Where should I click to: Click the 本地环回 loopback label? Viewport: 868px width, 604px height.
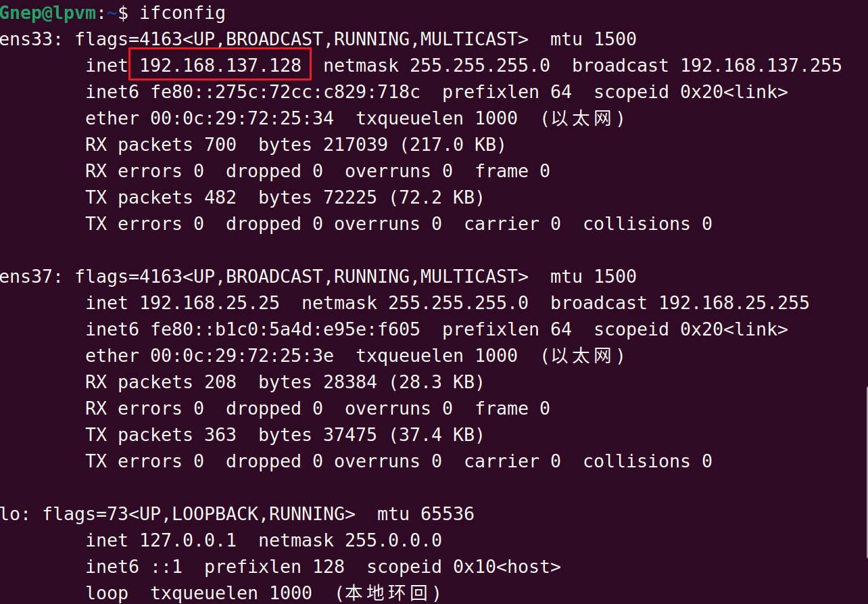(388, 593)
